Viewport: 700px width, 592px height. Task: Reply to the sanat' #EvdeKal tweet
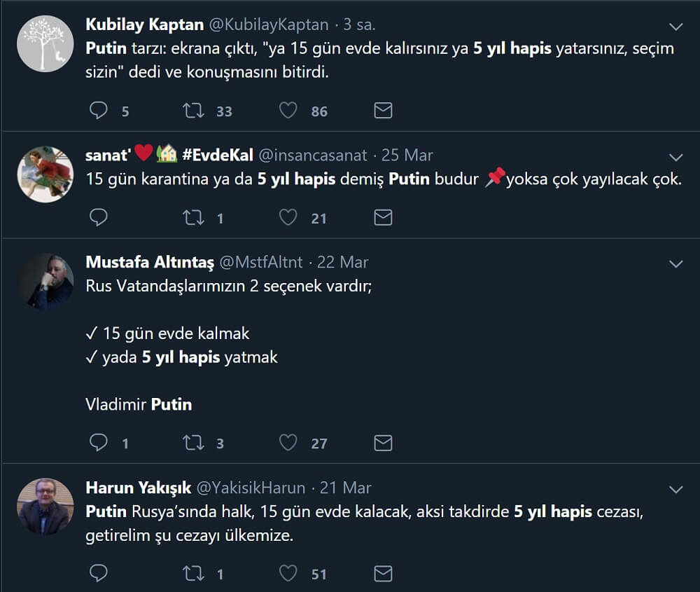(99, 218)
